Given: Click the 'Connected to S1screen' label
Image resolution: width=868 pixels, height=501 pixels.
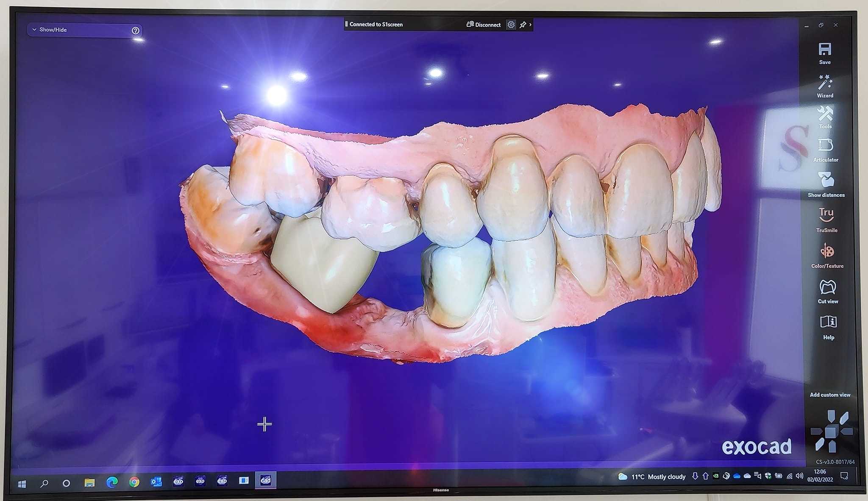Looking at the screenshot, I should [x=376, y=25].
